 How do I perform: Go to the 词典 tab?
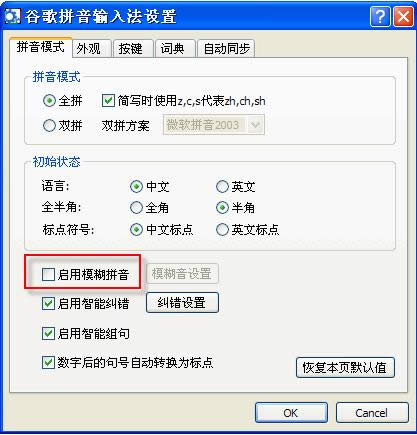(x=175, y=49)
